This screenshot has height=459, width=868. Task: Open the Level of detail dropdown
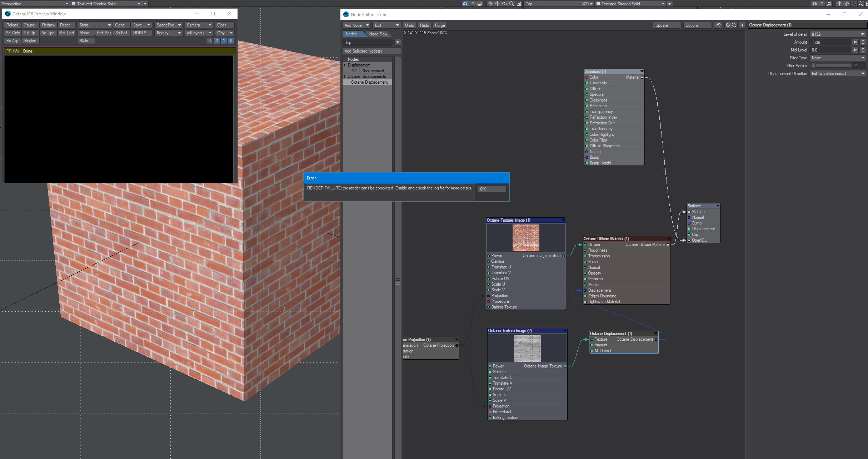838,34
